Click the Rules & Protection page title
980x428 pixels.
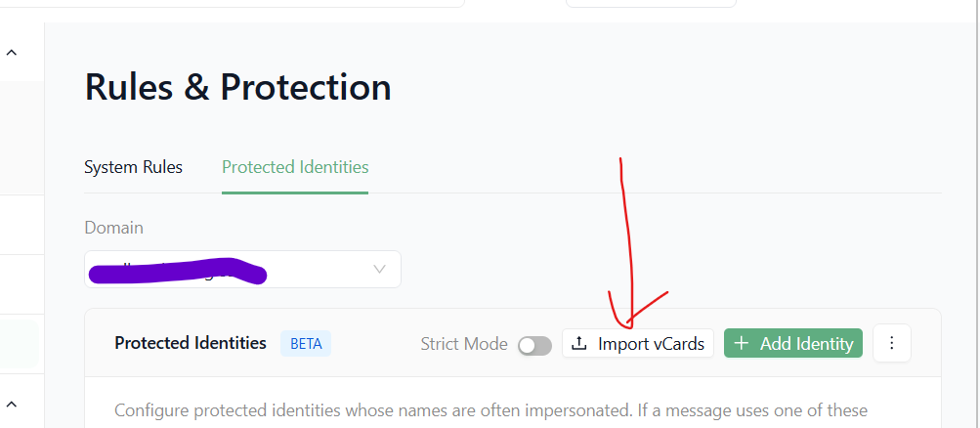click(237, 87)
